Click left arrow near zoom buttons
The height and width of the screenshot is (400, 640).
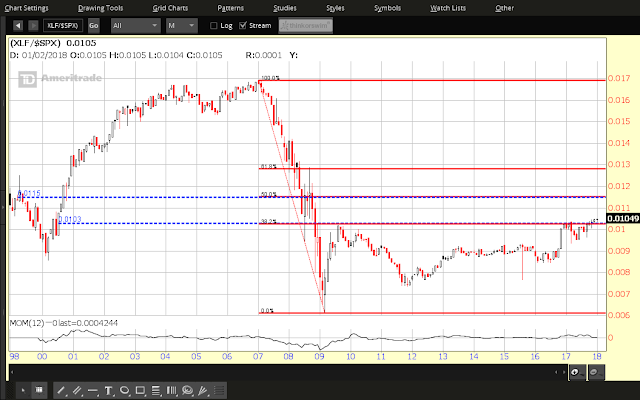tap(556, 372)
